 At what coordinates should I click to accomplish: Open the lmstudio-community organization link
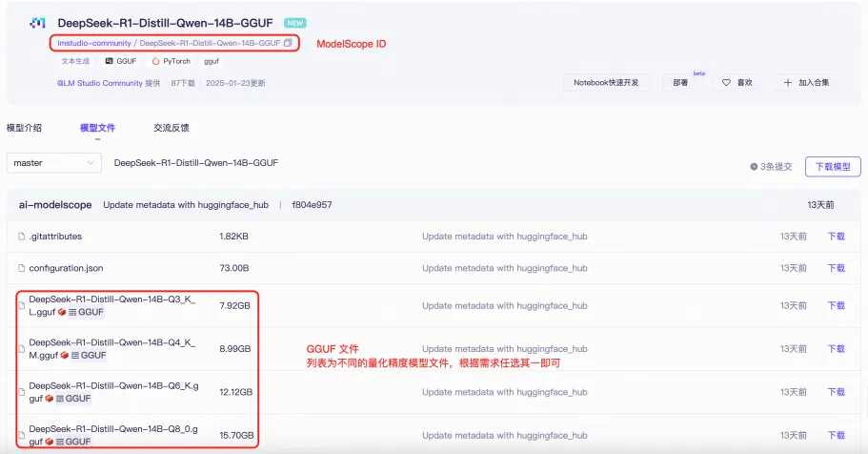94,43
